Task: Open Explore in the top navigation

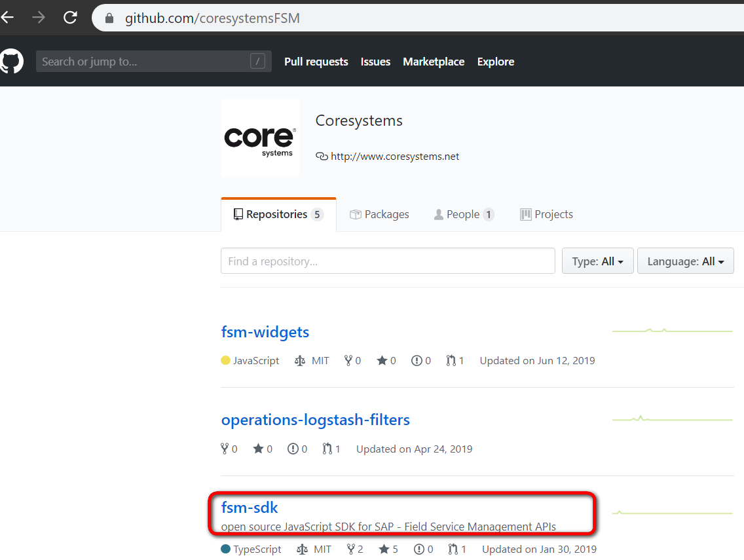Action: (x=496, y=62)
